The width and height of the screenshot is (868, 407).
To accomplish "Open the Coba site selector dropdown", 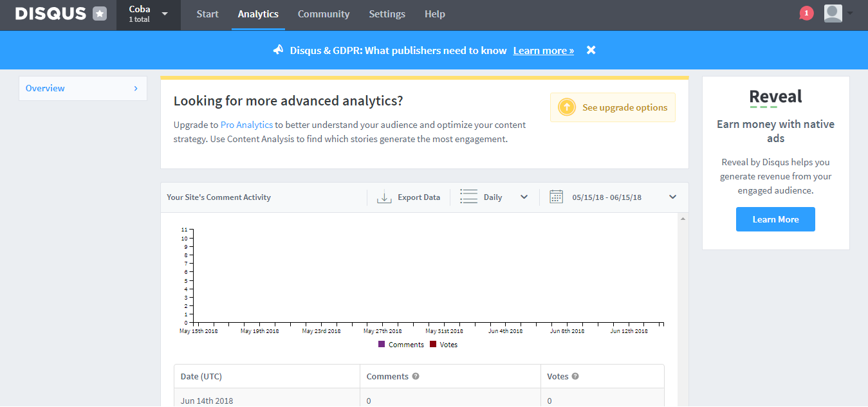I will pos(165,14).
